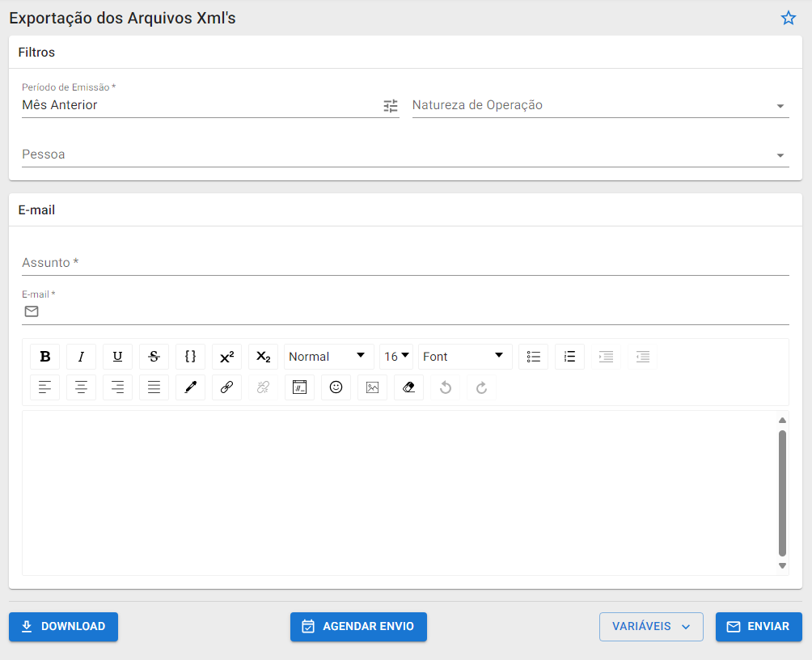Apply superscript formatting

point(226,357)
